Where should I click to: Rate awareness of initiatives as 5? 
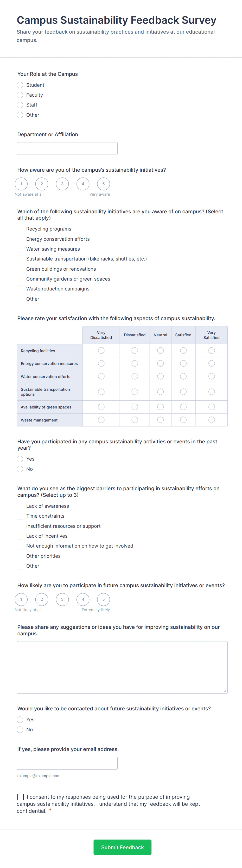coord(103,184)
